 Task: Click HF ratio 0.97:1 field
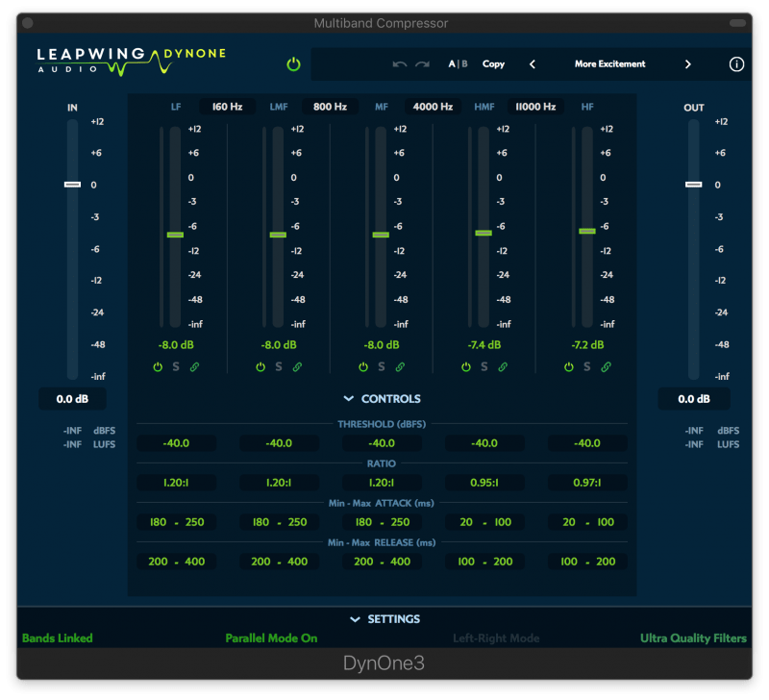[x=587, y=483]
